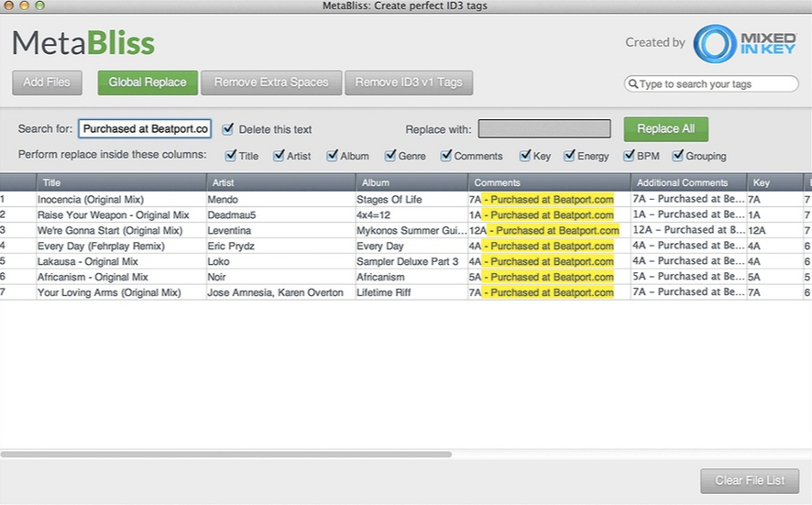812x505 pixels.
Task: Click the MetaBliss logo title
Action: (83, 43)
